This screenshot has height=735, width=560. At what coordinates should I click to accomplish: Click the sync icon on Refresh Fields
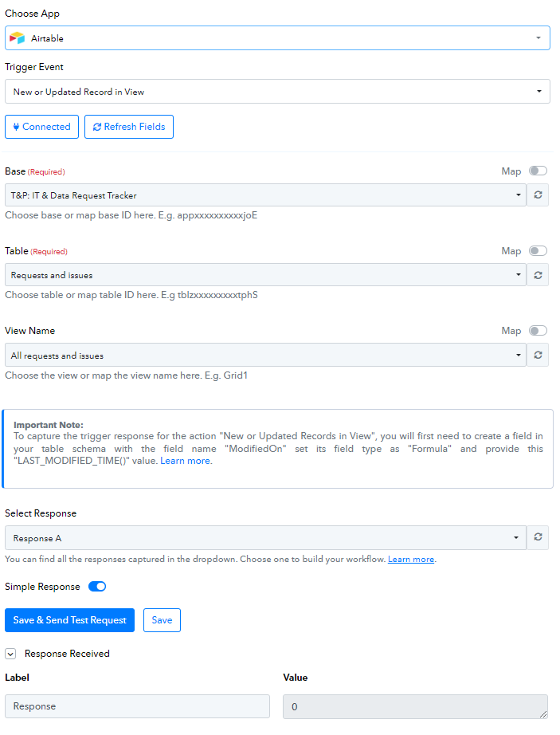(97, 127)
